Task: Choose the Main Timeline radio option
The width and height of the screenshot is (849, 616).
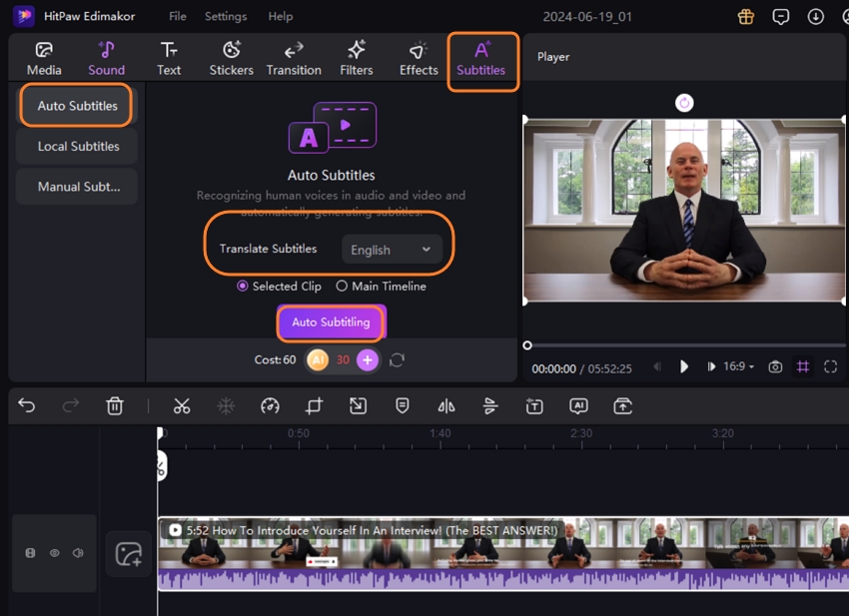Action: [343, 286]
